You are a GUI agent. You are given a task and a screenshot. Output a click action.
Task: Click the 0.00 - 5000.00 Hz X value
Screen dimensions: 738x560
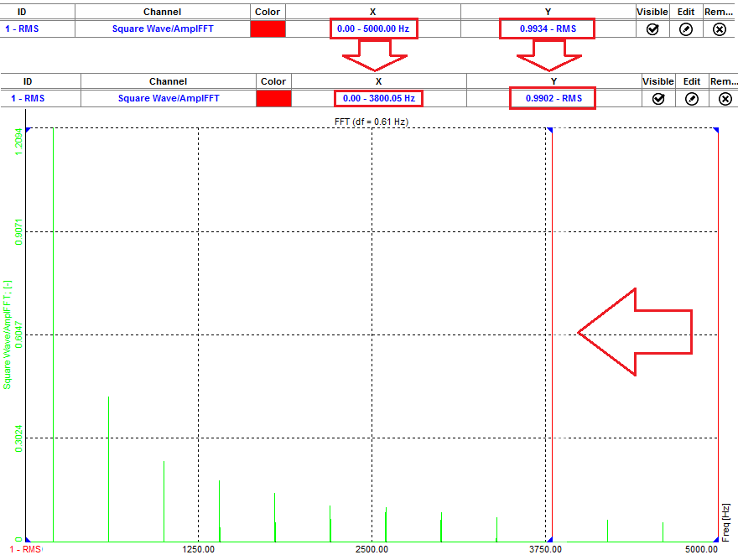[373, 29]
